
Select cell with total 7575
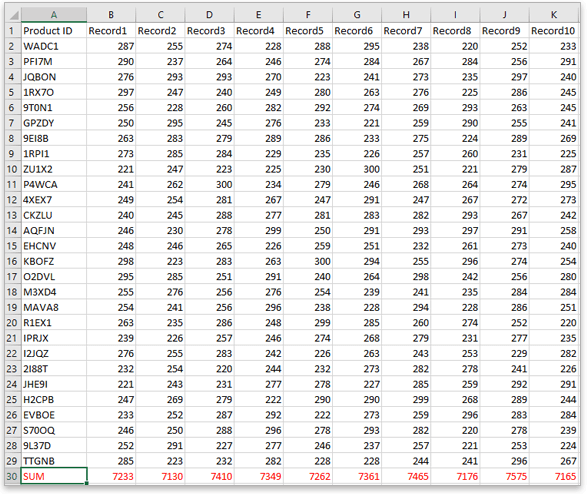click(505, 476)
